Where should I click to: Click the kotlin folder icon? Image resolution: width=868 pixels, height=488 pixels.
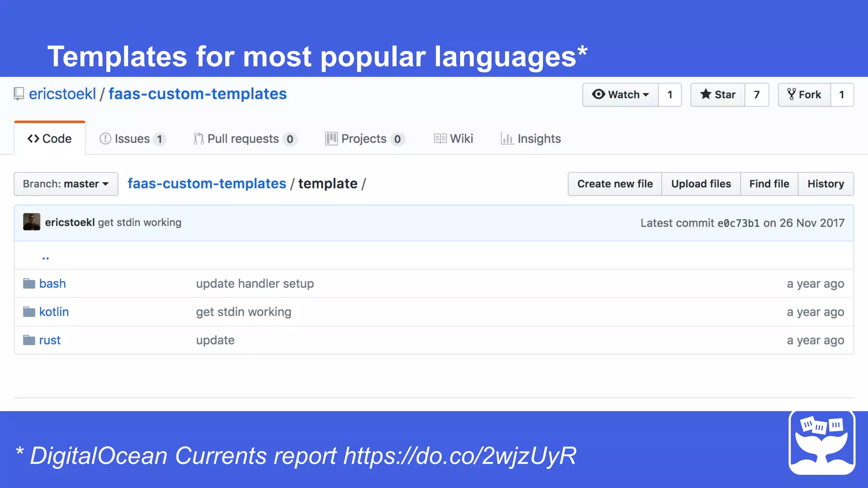(29, 312)
